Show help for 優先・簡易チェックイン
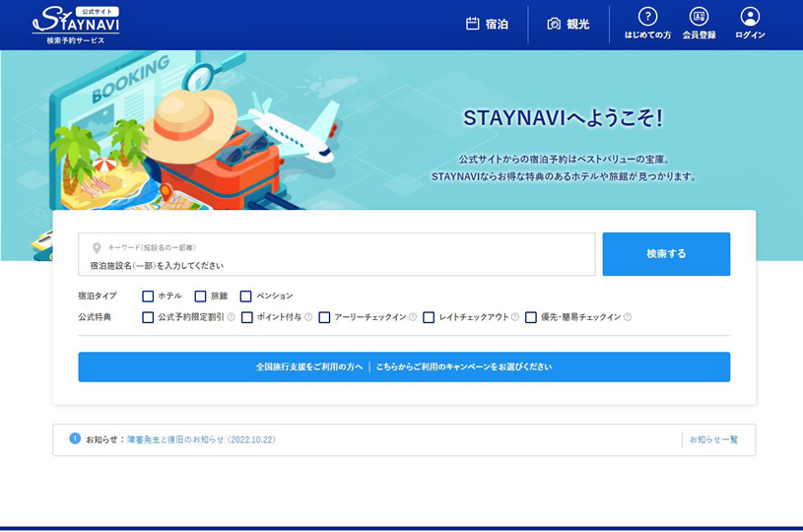The height and width of the screenshot is (532, 803). 628,317
